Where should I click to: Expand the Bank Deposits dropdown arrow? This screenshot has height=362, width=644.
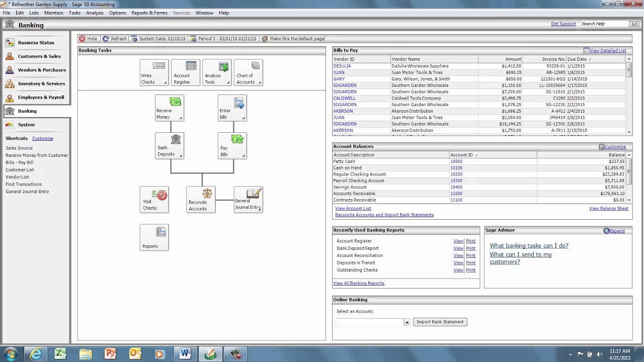(181, 155)
